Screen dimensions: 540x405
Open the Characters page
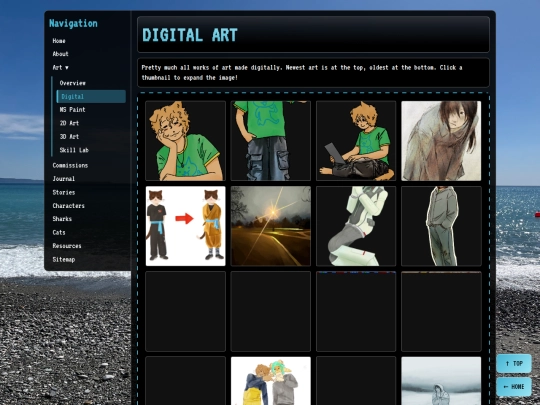[69, 206]
